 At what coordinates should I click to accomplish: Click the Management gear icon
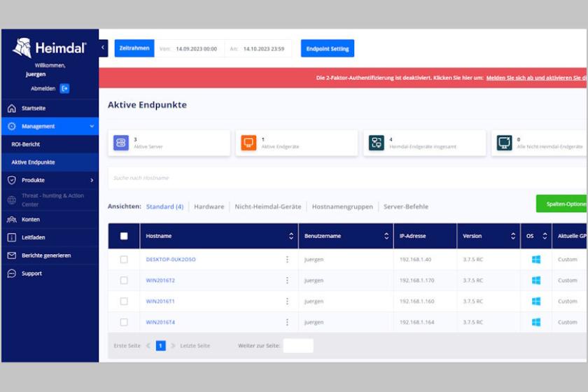point(12,127)
